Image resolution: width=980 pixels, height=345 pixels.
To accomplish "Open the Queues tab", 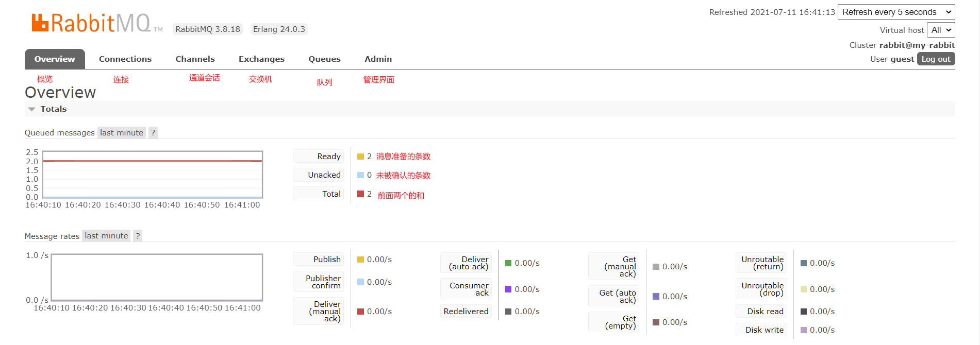I will coord(324,59).
